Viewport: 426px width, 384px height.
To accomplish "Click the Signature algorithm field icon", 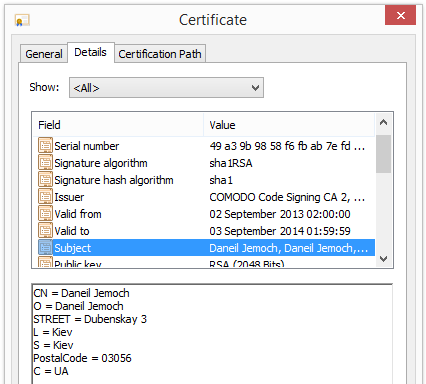I will click(x=45, y=163).
